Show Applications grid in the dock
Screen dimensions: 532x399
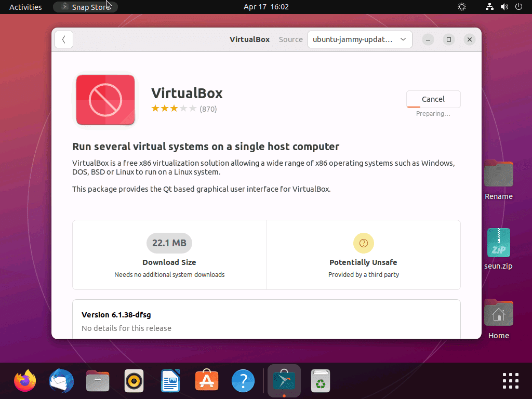[511, 381]
